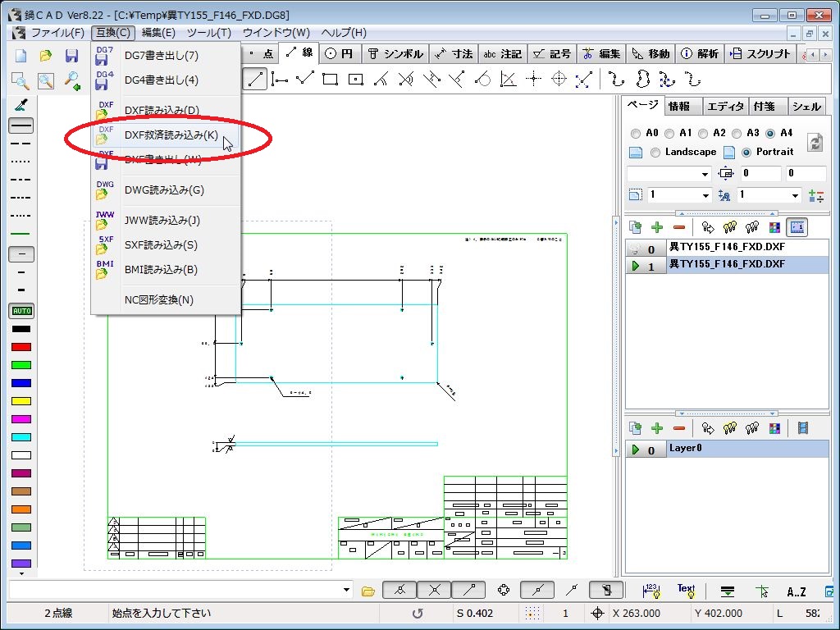
Task: Choose NC図形変換(N) menu item
Action: click(166, 300)
